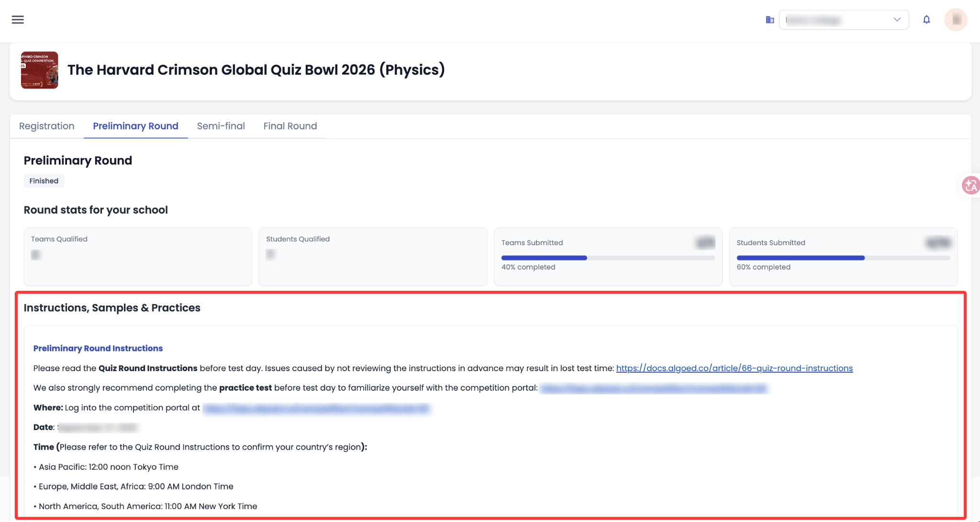
Task: Open the Semi-final tab
Action: coord(221,126)
